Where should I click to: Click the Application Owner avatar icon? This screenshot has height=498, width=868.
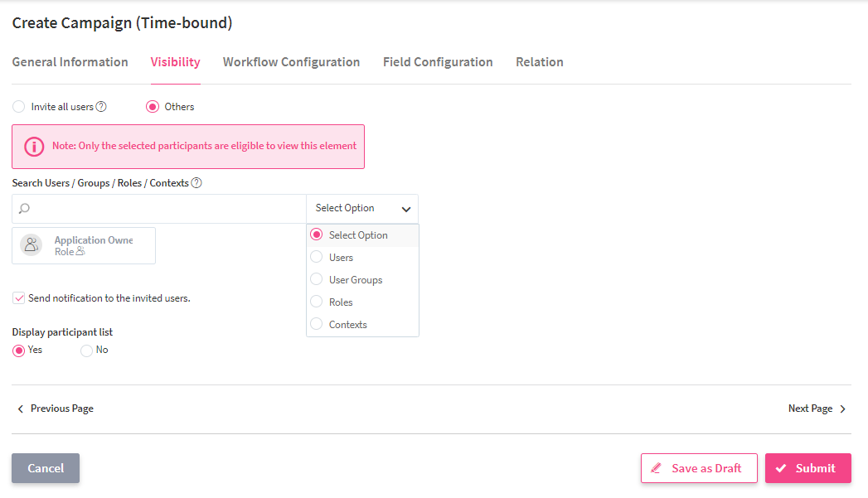pyautogui.click(x=32, y=244)
